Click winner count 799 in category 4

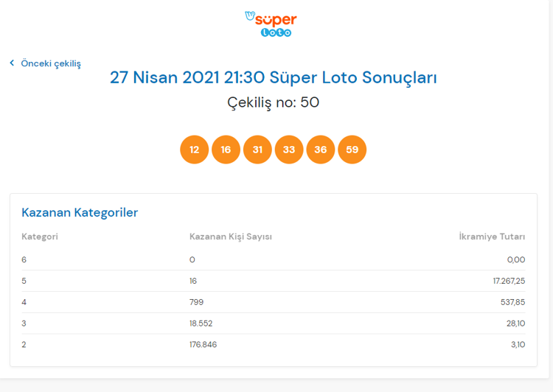[196, 302]
